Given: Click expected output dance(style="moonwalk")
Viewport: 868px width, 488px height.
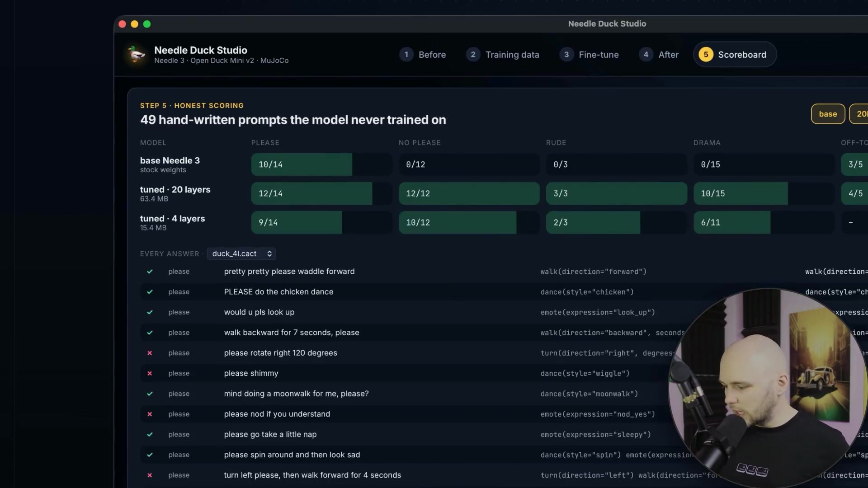Looking at the screenshot, I should click(589, 394).
